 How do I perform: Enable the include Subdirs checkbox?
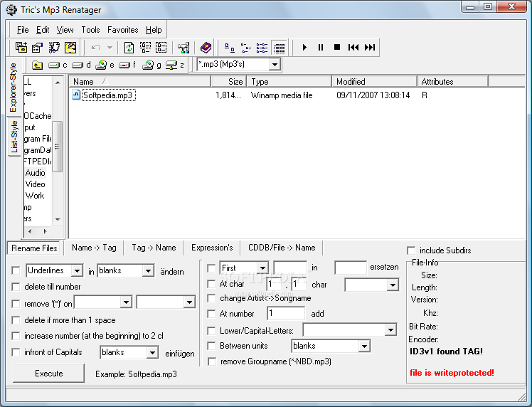tap(411, 250)
